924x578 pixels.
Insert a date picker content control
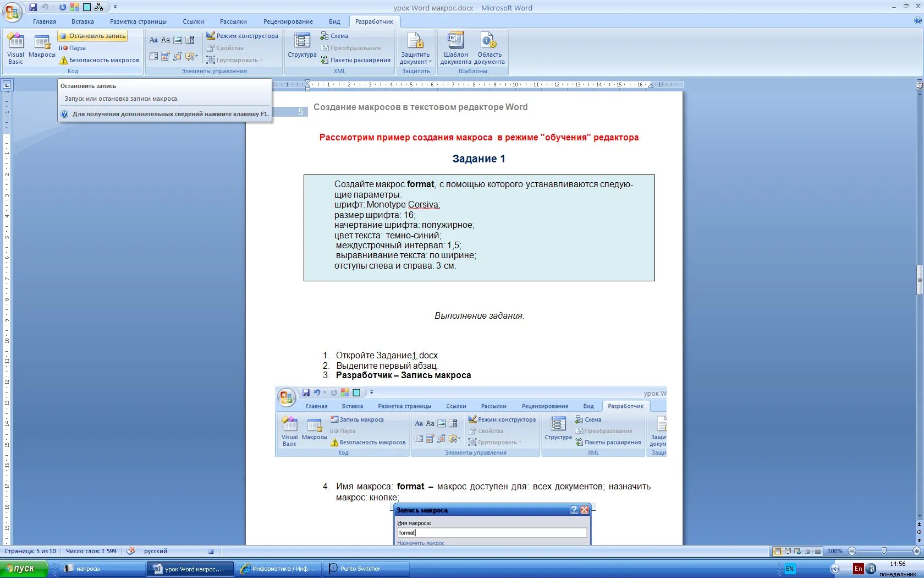point(166,56)
